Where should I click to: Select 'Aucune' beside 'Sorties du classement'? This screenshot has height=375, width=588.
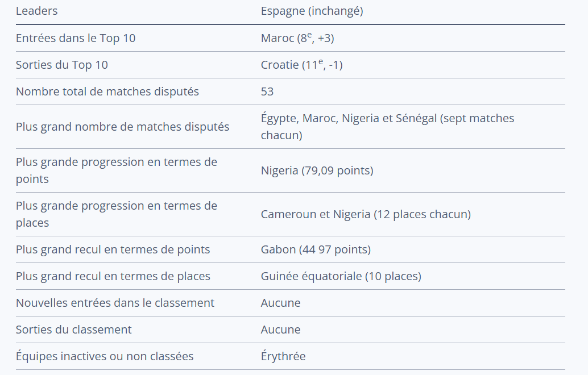[281, 330]
